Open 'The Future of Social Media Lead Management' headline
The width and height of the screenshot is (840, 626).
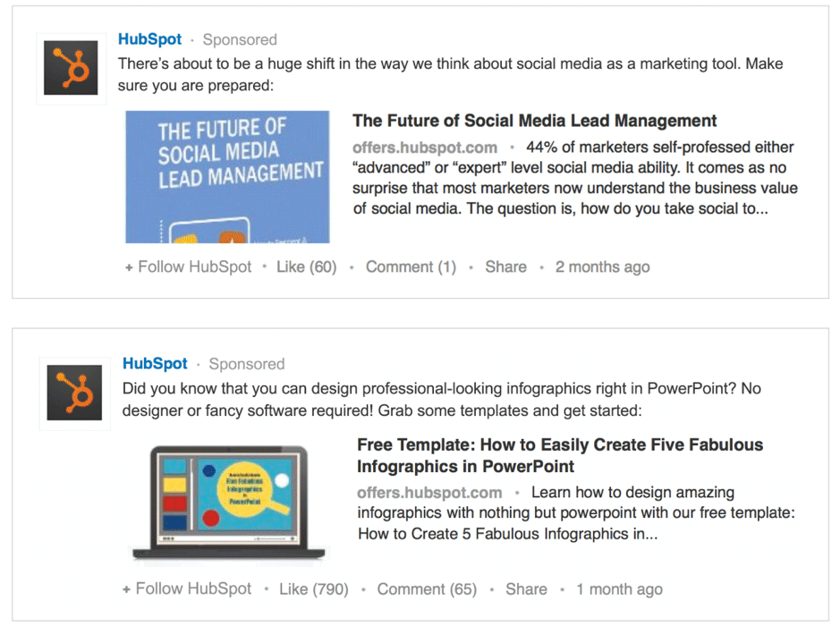pyautogui.click(x=534, y=121)
